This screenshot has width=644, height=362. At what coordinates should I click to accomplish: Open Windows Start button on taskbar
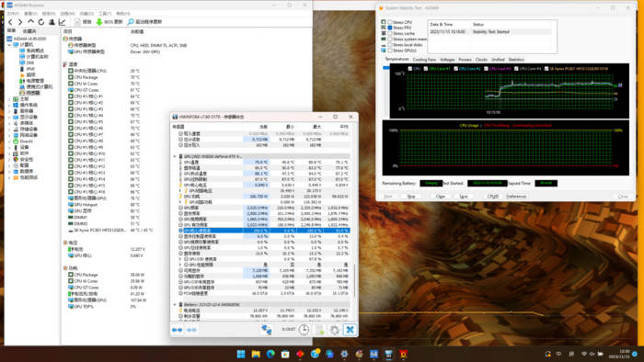pyautogui.click(x=241, y=354)
